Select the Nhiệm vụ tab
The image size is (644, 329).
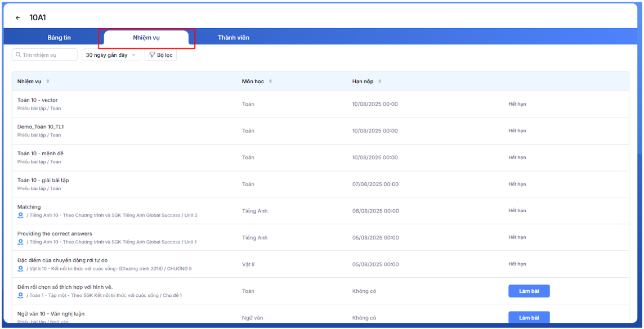coord(146,38)
